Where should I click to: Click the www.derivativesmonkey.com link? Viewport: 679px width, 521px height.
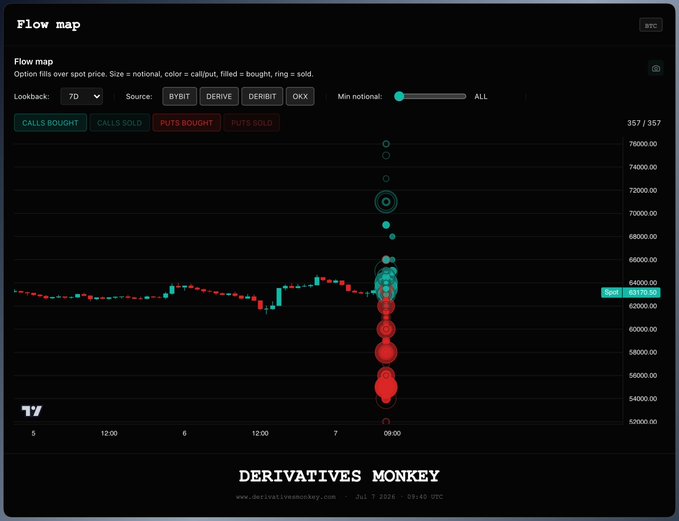286,497
